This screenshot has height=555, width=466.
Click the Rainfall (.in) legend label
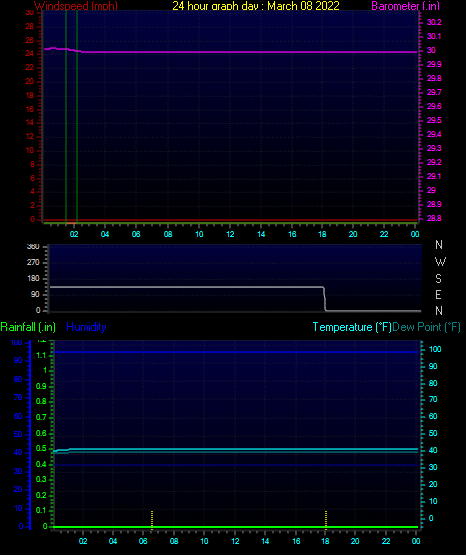coord(28,327)
